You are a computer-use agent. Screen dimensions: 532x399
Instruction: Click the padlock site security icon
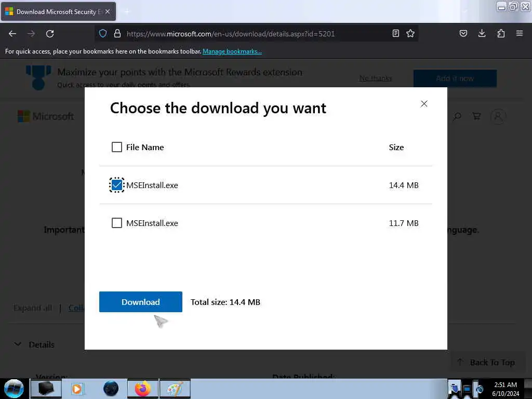coord(117,34)
